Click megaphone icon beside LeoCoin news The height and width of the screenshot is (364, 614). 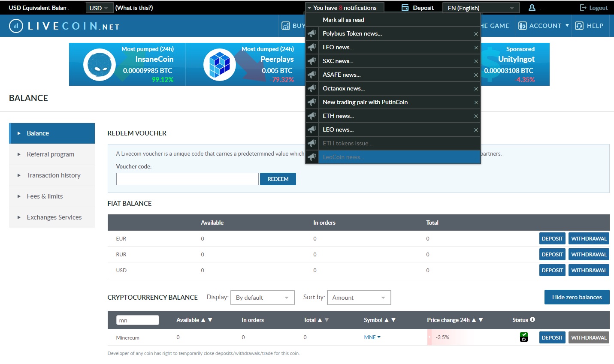[x=312, y=157]
